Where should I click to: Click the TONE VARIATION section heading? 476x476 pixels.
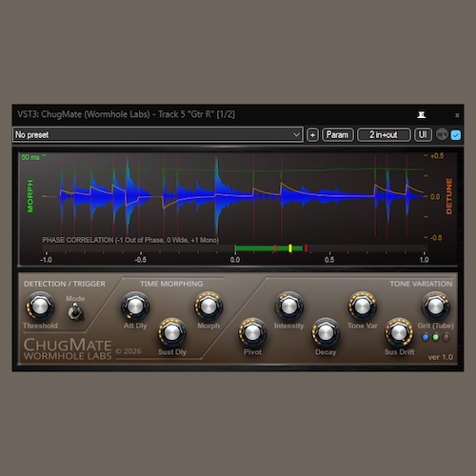coord(421,284)
